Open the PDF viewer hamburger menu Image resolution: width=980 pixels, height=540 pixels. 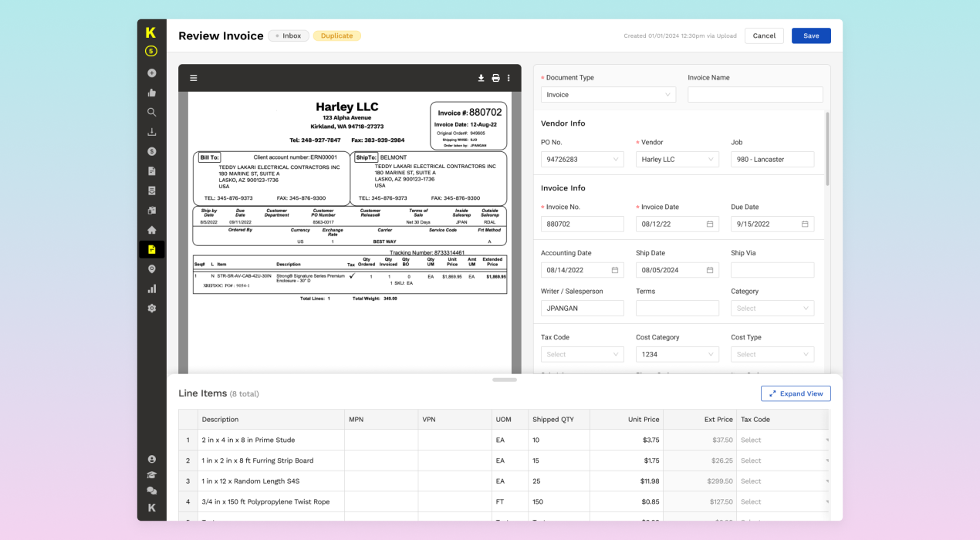pos(194,78)
